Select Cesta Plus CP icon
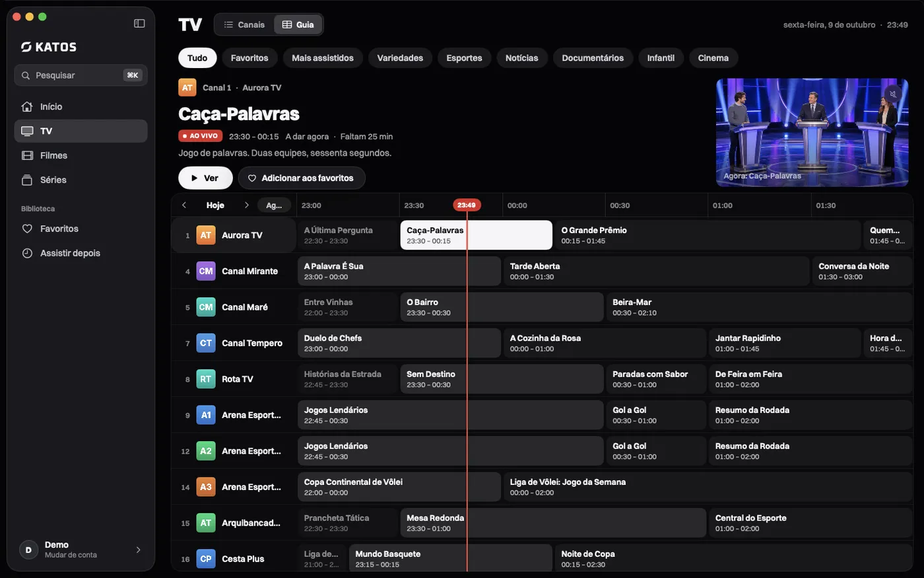The width and height of the screenshot is (924, 578). point(206,559)
